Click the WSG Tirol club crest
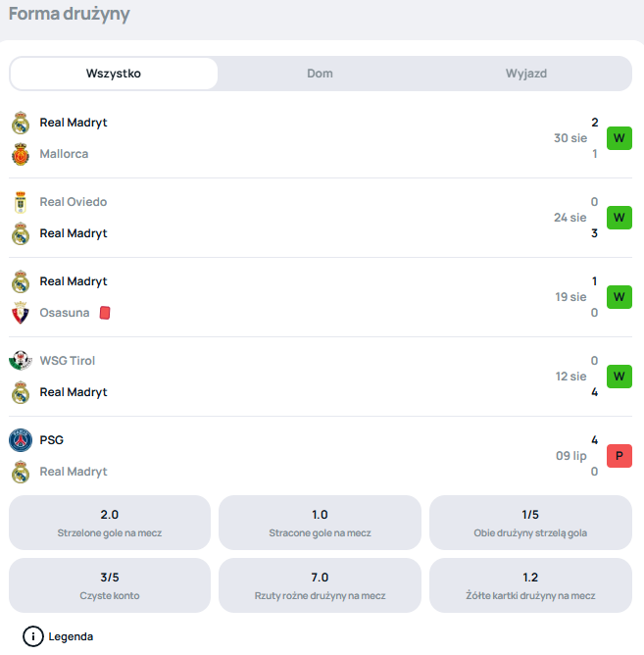This screenshot has height=655, width=644. [21, 361]
